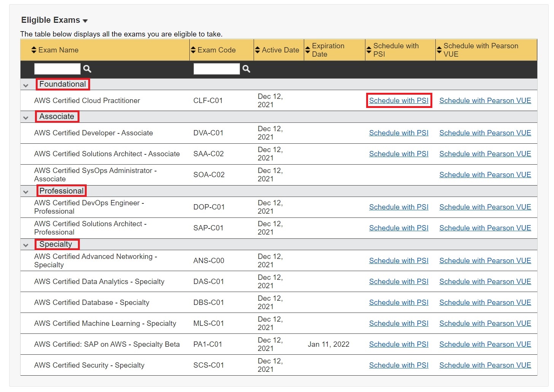This screenshot has width=554, height=392.
Task: Schedule Advanced Networking exam with PSI
Action: (399, 260)
